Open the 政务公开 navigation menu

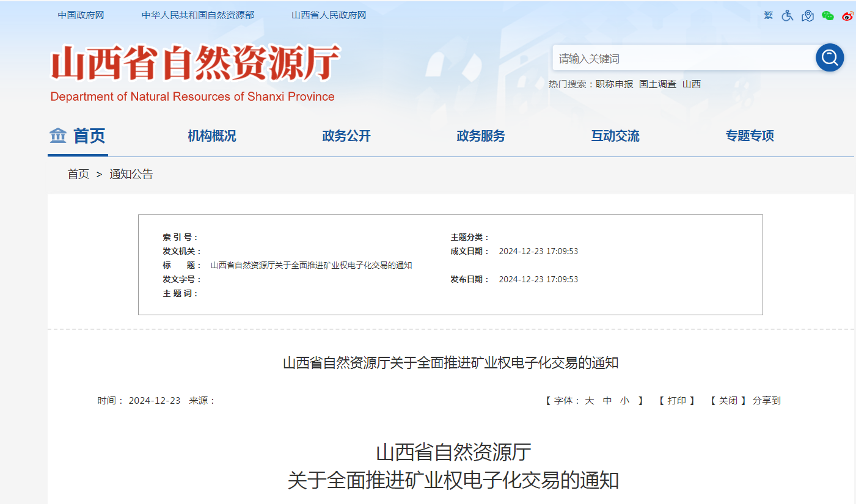coord(346,136)
